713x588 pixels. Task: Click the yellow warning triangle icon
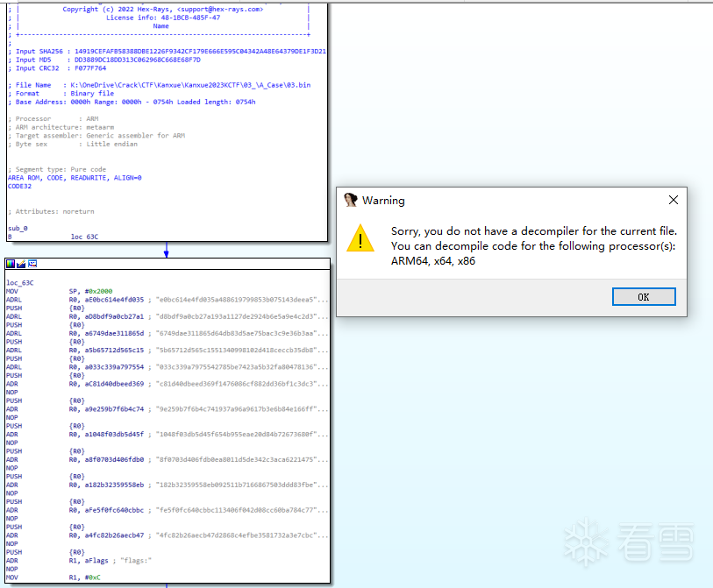[360, 238]
